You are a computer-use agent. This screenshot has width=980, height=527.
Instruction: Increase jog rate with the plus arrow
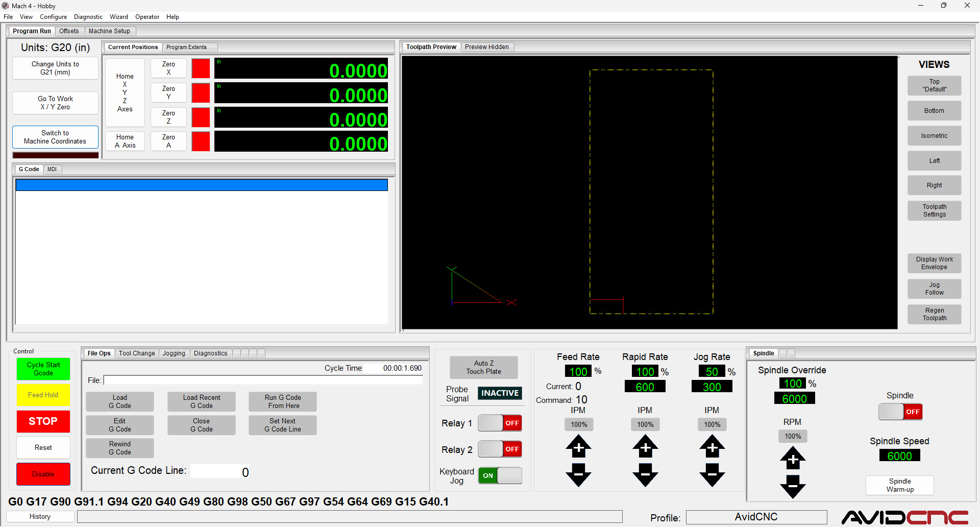(x=712, y=446)
